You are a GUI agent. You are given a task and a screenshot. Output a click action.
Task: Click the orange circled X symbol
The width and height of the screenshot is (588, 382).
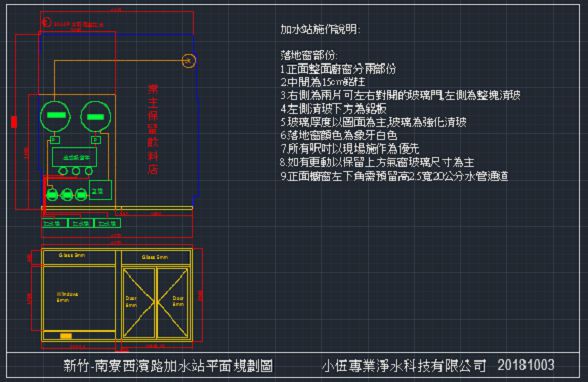189,60
